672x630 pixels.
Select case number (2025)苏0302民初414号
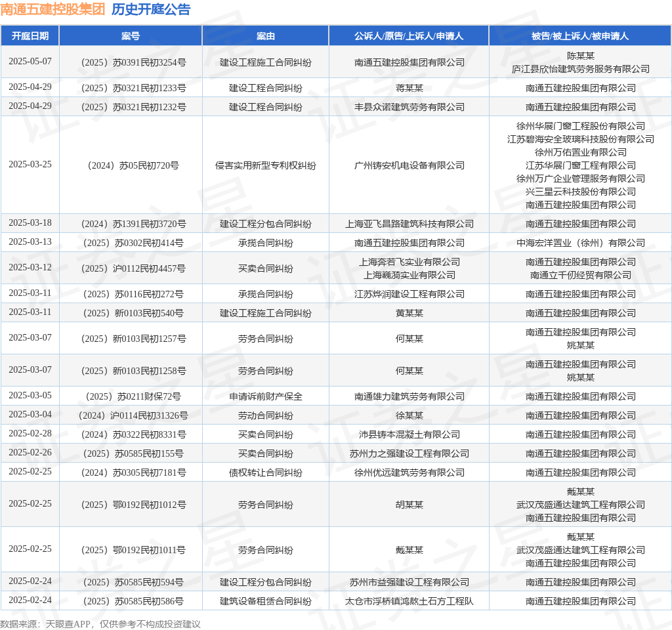133,243
